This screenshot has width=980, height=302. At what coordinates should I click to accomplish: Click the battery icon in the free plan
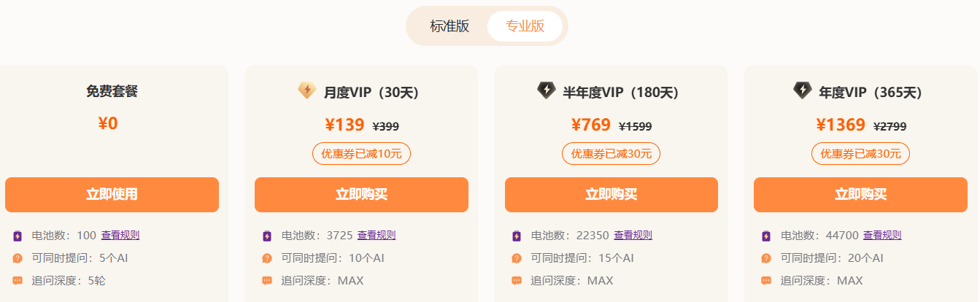point(18,236)
